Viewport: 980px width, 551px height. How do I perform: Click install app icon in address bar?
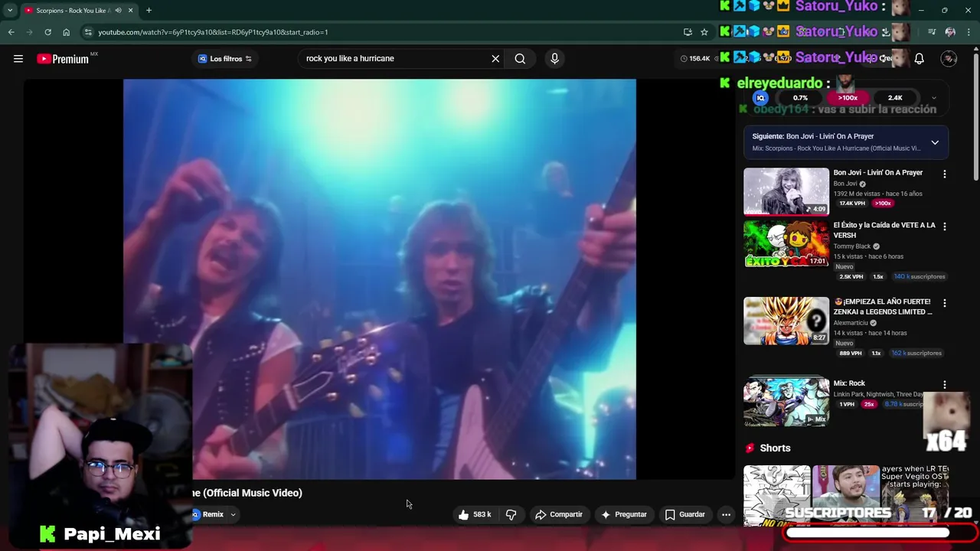click(x=688, y=32)
